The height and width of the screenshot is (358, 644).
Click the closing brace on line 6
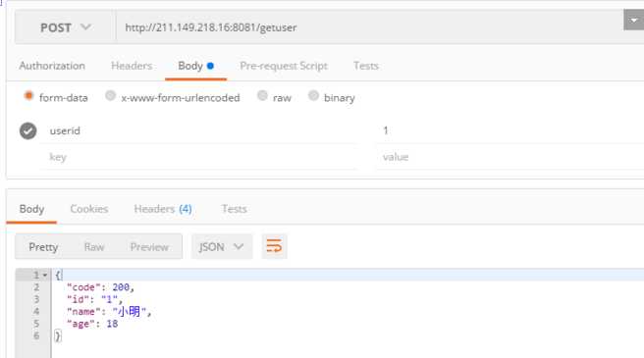click(x=58, y=335)
